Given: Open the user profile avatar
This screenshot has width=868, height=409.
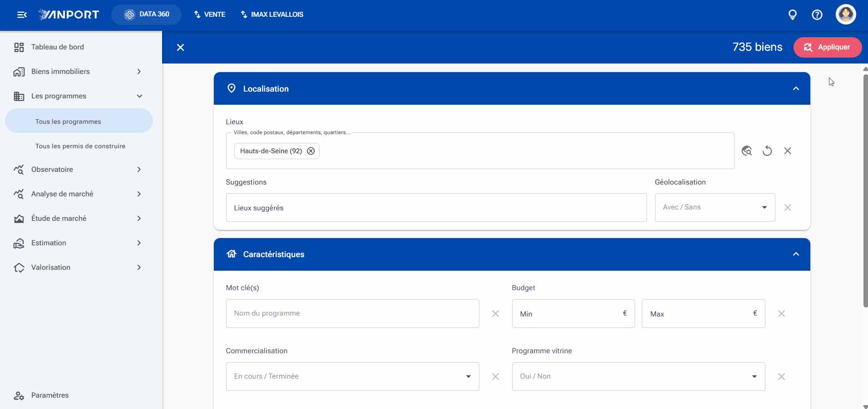Looking at the screenshot, I should pyautogui.click(x=846, y=15).
